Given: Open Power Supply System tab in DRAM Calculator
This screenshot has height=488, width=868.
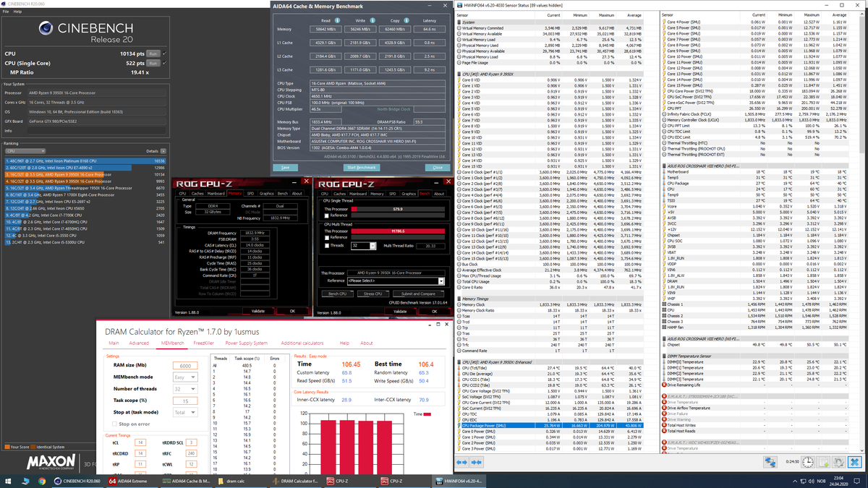Looking at the screenshot, I should (248, 343).
